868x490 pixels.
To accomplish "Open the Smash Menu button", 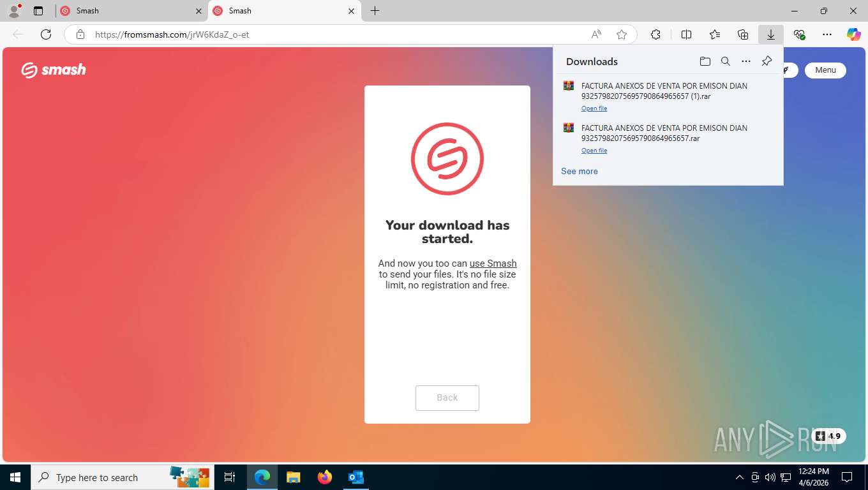I will (825, 70).
